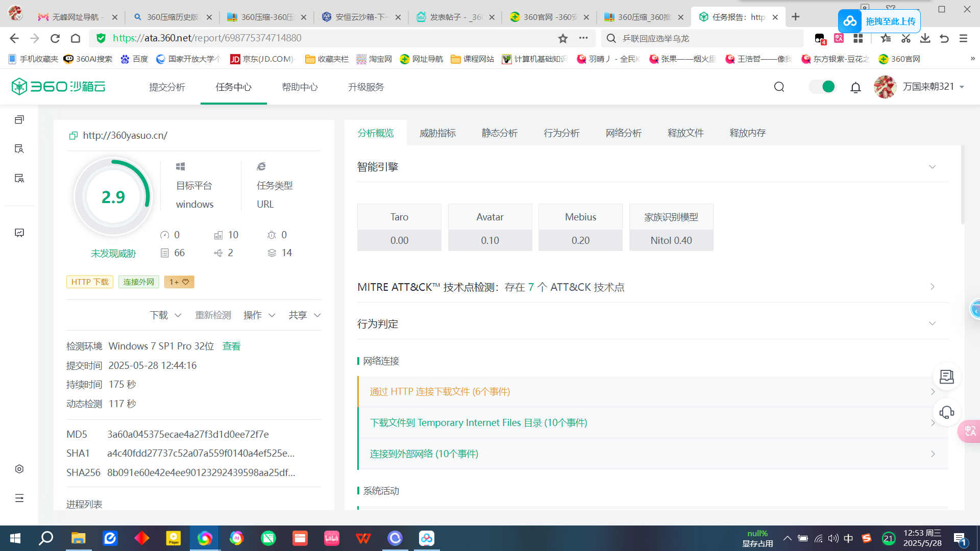The width and height of the screenshot is (980, 551).
Task: Open the search icon in sandbox header
Action: (x=779, y=87)
